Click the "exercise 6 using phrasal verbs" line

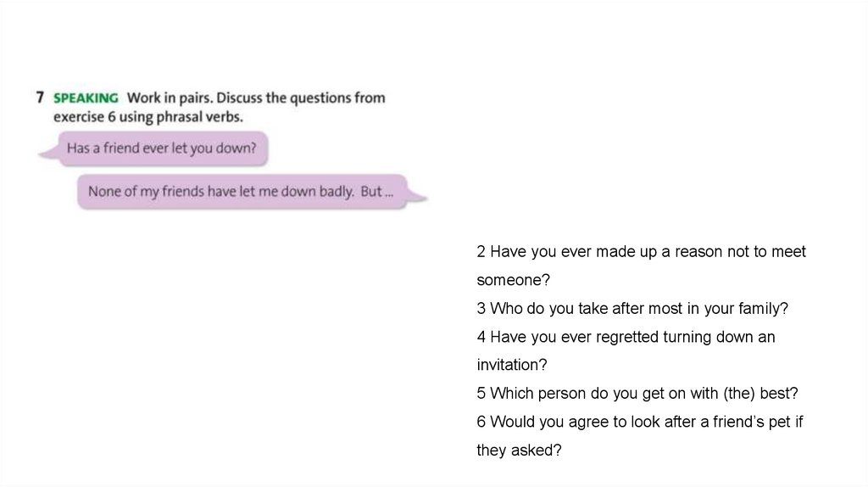148,116
